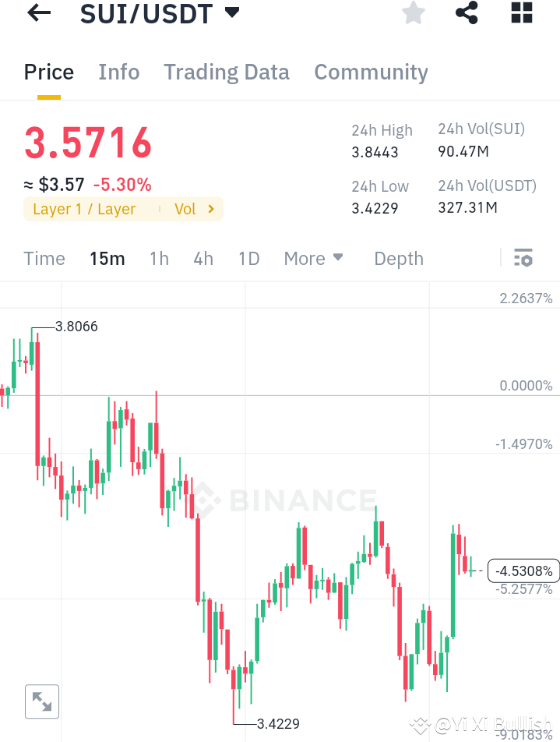This screenshot has width=560, height=742.
Task: Select the Depth chart view
Action: point(398,258)
